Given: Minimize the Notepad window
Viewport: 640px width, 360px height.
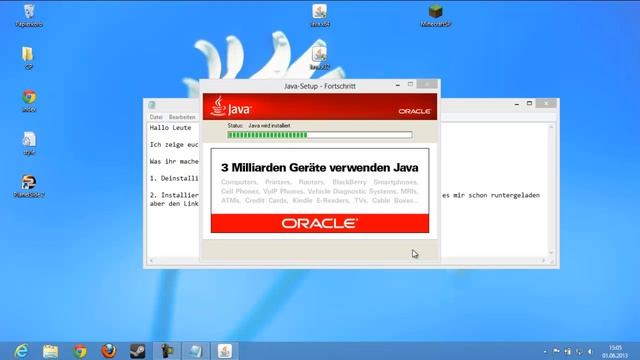Looking at the screenshot, I should click(x=517, y=104).
